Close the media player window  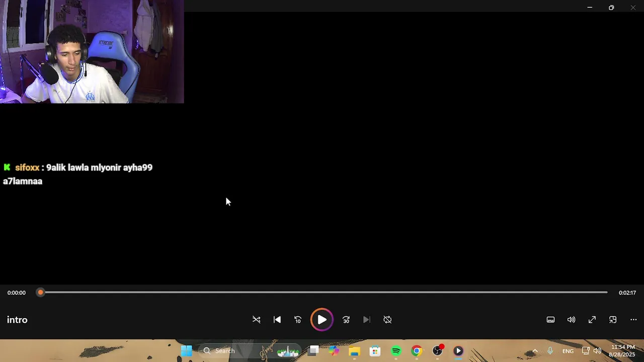tap(633, 8)
